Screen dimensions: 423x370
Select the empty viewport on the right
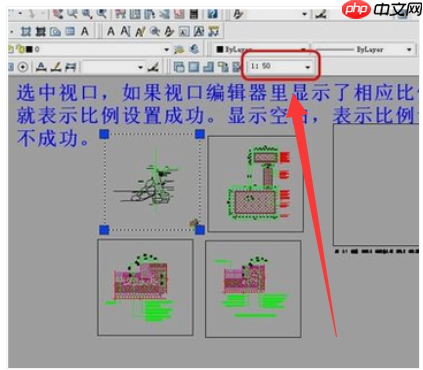tap(376, 185)
